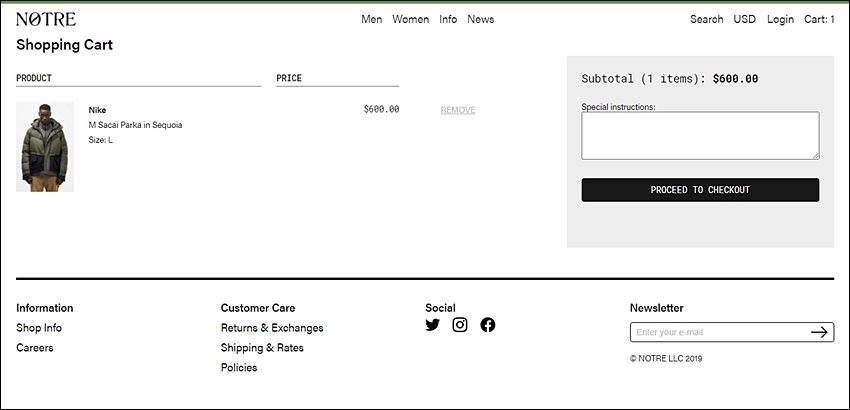This screenshot has height=410, width=850.
Task: Click the Subtotal (1 items) amount
Action: tap(735, 79)
